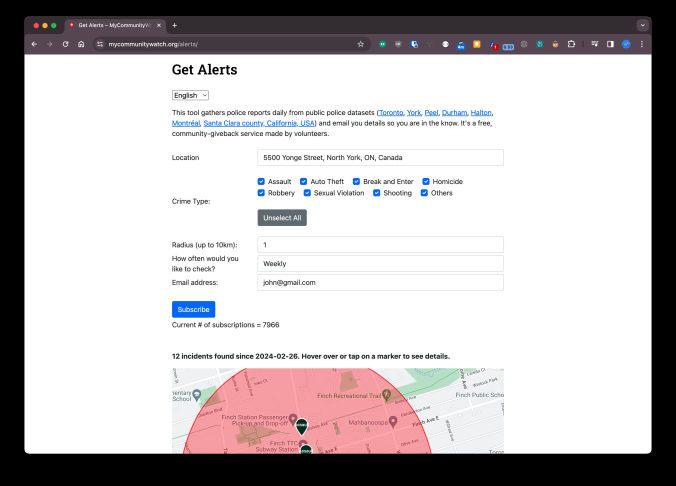Viewport: 676px width, 486px height.
Task: Open Chrome's three-dot menu
Action: (x=641, y=44)
